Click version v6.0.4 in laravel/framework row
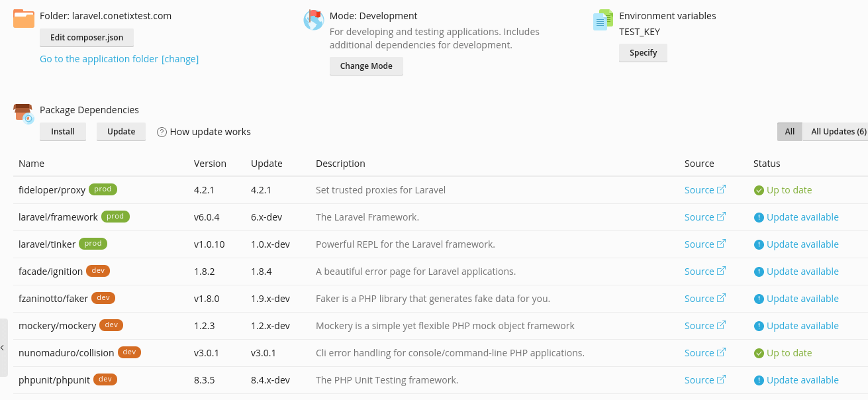Screen dimensions: 868x400 [207, 217]
